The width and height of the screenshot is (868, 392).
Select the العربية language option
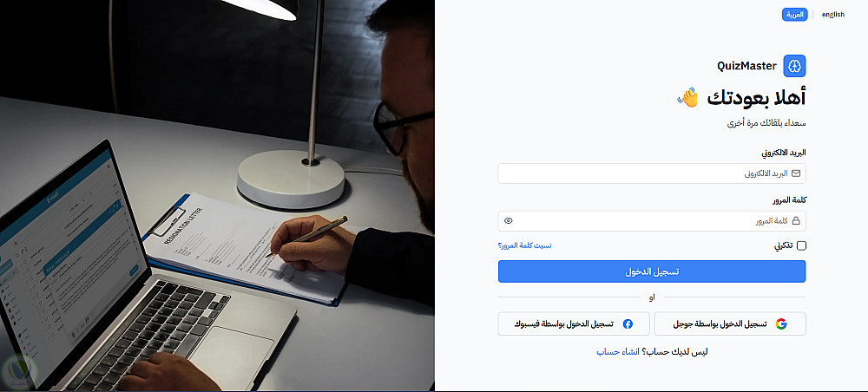[x=795, y=15]
